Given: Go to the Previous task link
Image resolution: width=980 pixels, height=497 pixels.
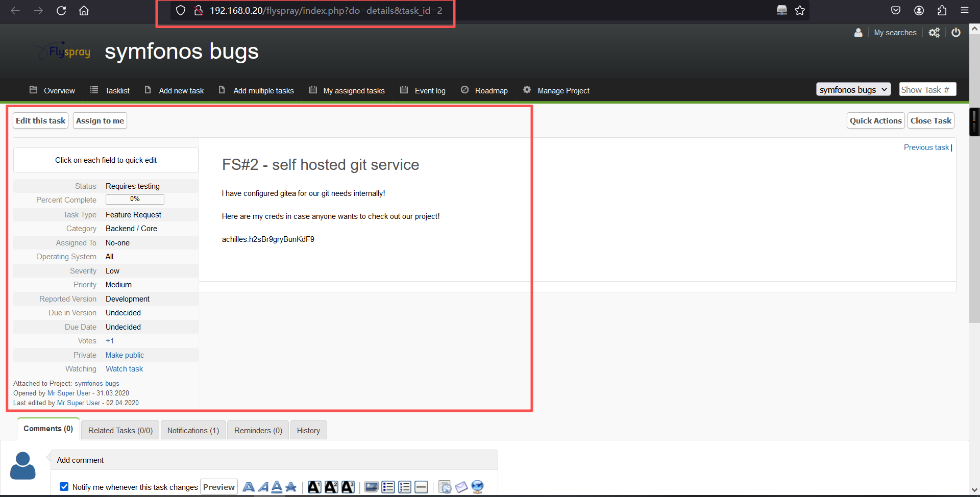Looking at the screenshot, I should coord(926,147).
